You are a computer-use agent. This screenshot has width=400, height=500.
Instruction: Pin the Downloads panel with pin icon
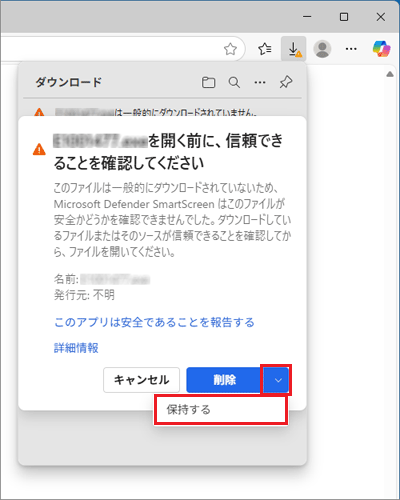(x=286, y=82)
